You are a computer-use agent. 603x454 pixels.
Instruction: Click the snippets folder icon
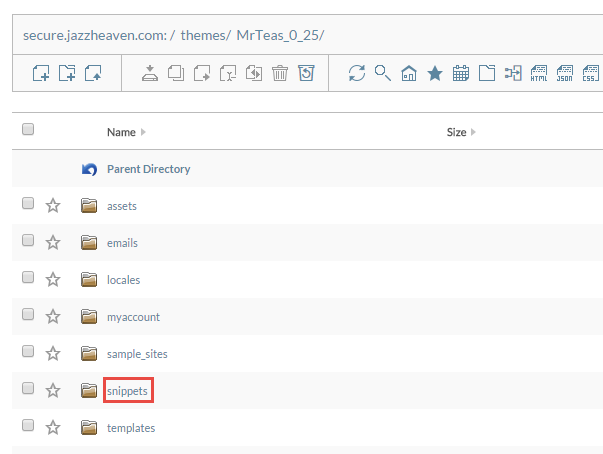tap(89, 390)
